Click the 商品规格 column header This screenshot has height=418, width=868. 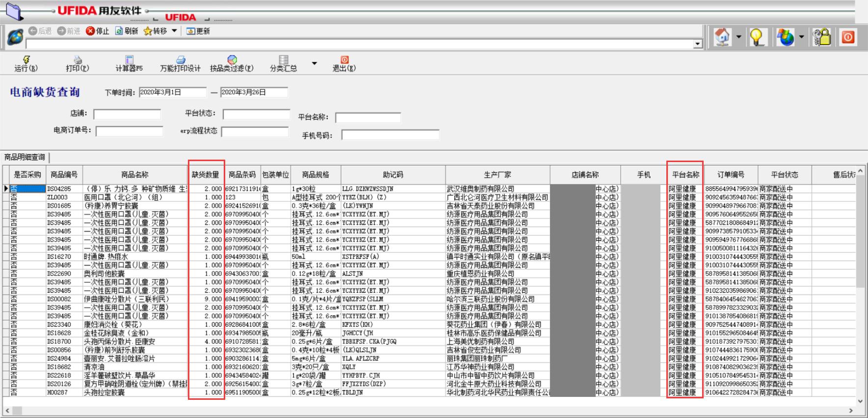(x=316, y=175)
